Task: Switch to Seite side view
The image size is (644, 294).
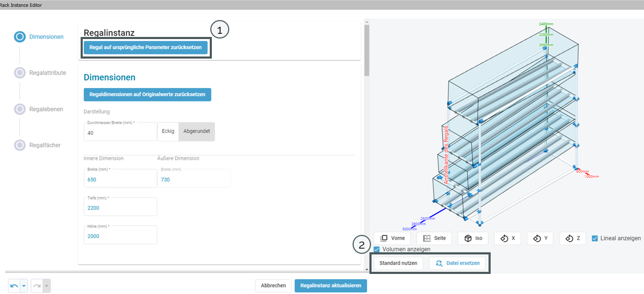Action: pyautogui.click(x=434, y=238)
